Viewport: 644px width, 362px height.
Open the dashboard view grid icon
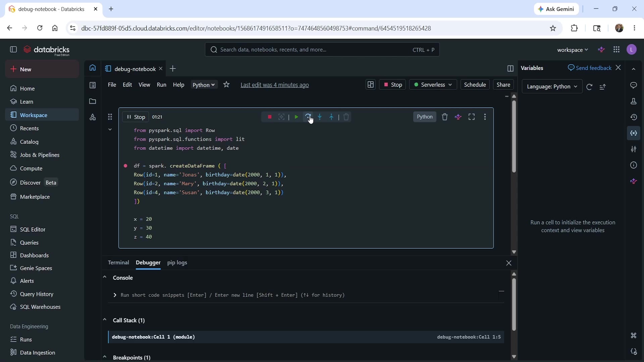pyautogui.click(x=370, y=85)
